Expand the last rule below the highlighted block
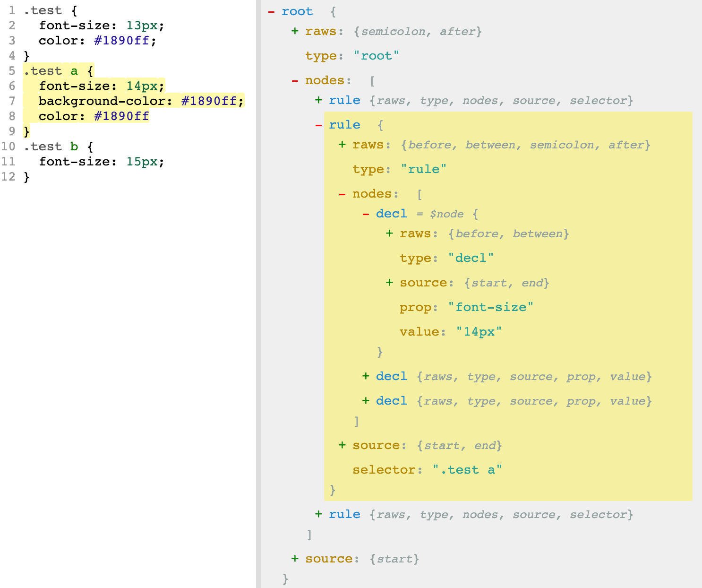The height and width of the screenshot is (588, 702). 318,514
